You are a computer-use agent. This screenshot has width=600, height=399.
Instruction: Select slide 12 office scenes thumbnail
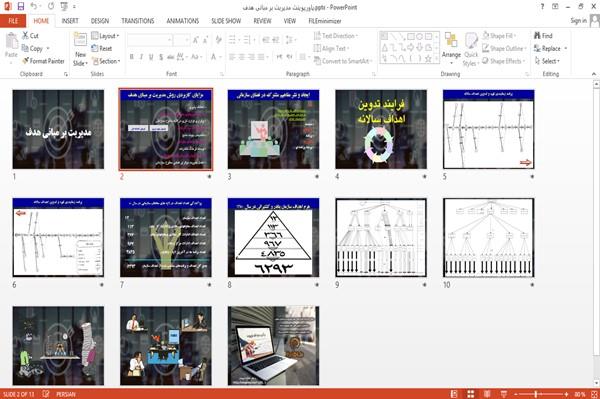click(166, 346)
